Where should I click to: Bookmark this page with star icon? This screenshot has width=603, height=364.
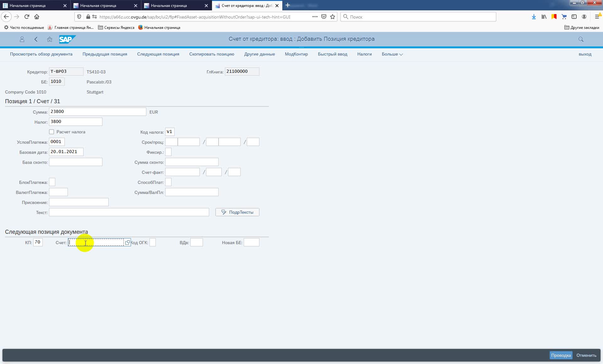333,17
